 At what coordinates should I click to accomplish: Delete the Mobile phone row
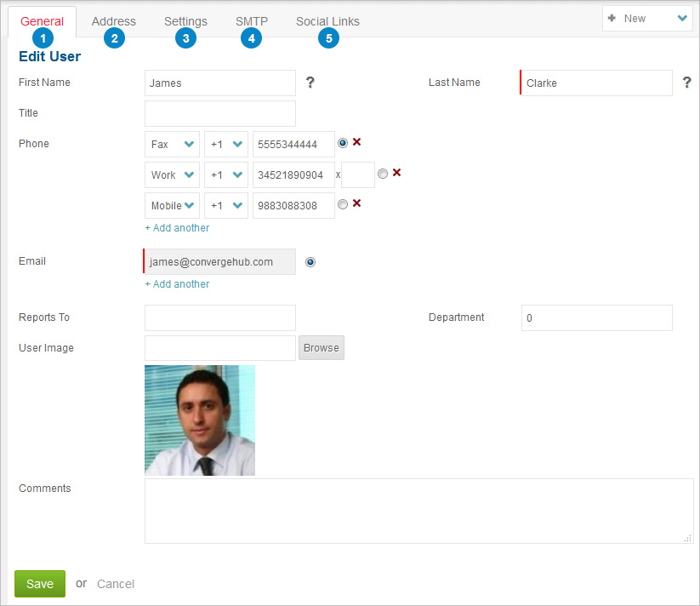point(356,203)
